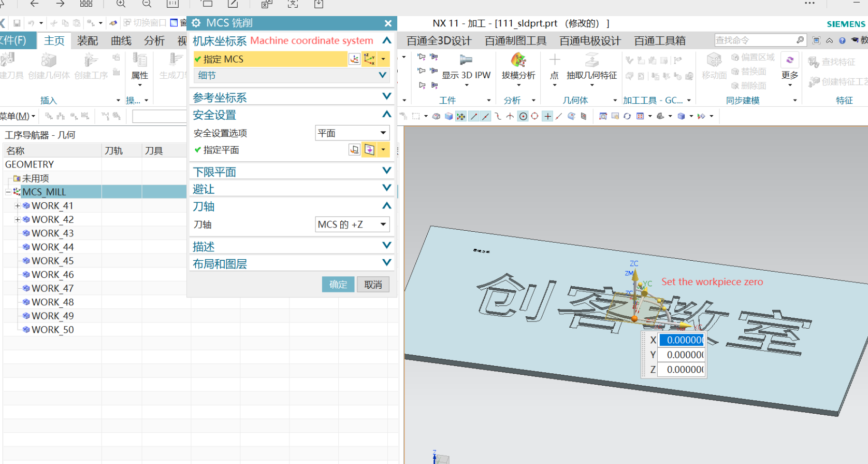Open the 主页 ribbon tab
Image resolution: width=868 pixels, height=464 pixels.
(x=54, y=40)
